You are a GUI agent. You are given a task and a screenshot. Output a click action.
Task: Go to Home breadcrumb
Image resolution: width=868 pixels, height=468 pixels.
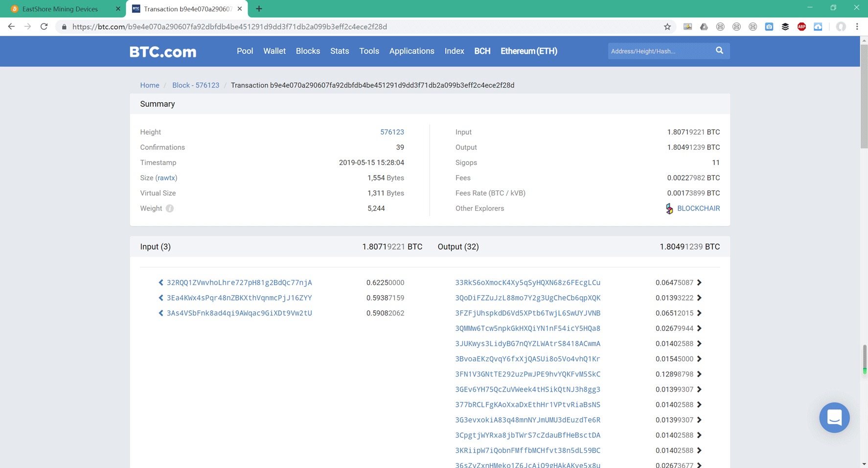coord(150,85)
